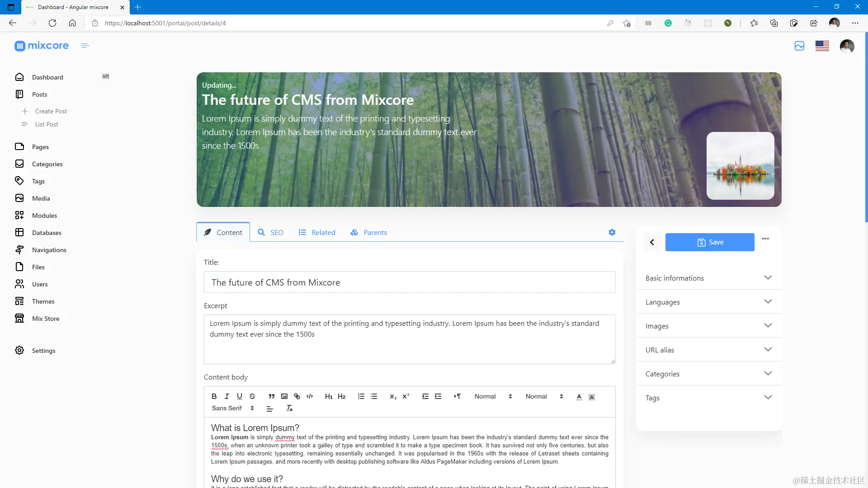The image size is (868, 488).
Task: Click into the Title input field
Action: click(410, 282)
